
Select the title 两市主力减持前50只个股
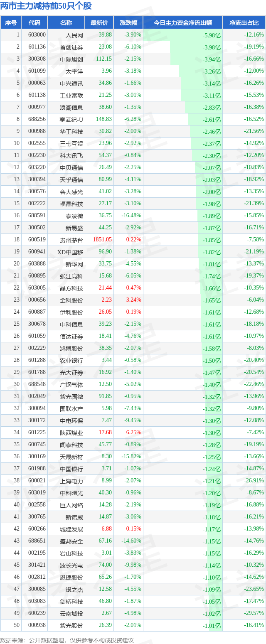pos(46,6)
